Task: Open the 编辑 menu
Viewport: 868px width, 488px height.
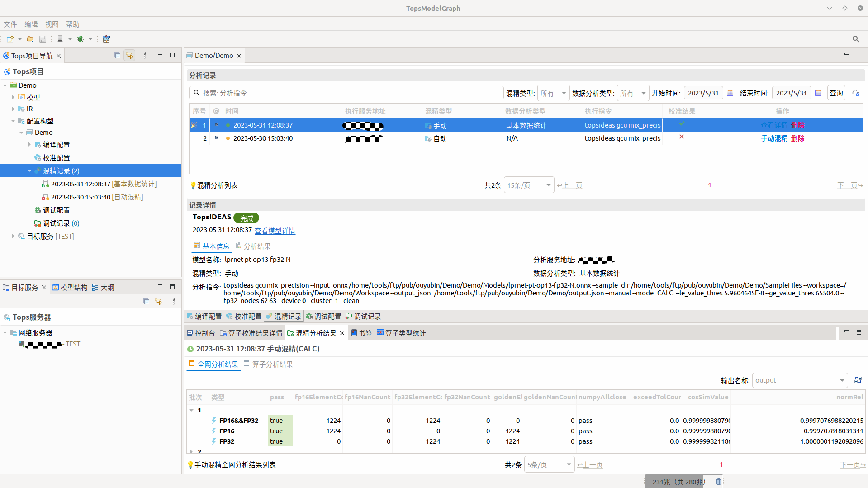Action: pos(31,24)
